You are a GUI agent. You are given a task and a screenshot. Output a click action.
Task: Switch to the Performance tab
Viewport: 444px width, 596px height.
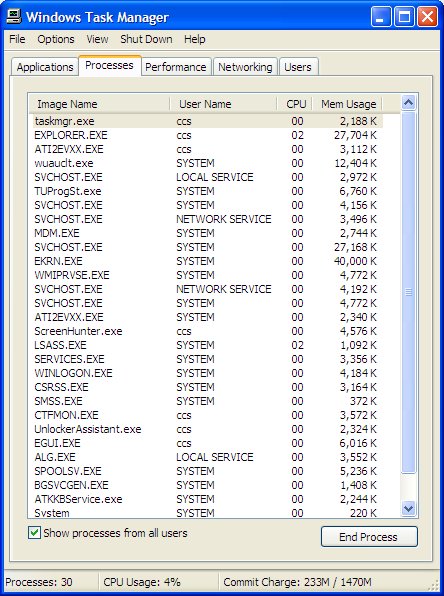[x=176, y=67]
